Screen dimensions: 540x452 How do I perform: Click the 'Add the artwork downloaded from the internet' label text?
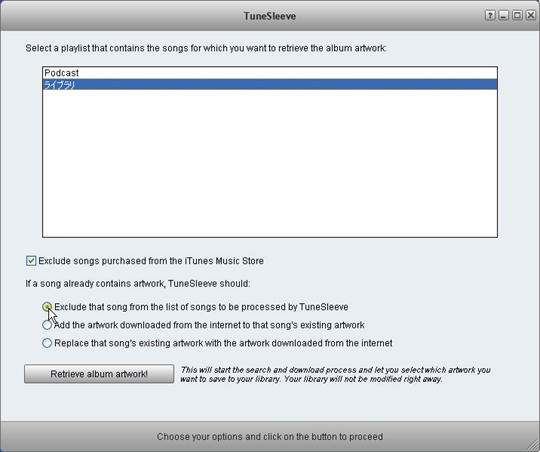pos(209,325)
